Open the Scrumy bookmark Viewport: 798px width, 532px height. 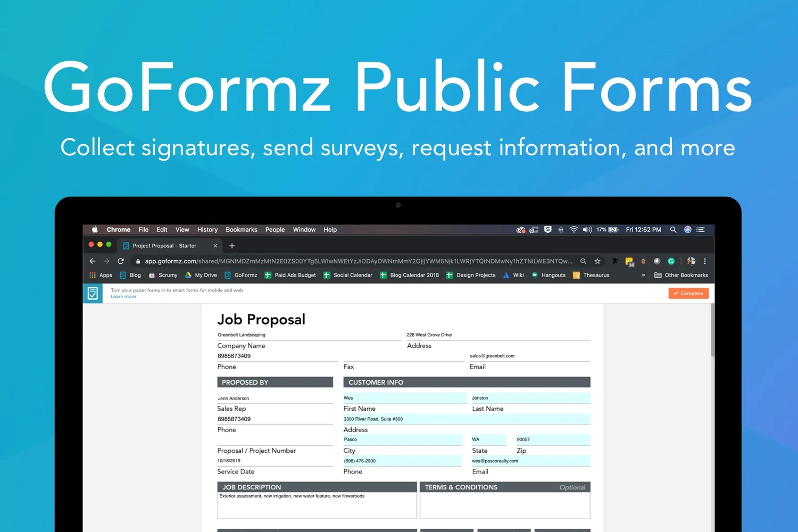[163, 275]
